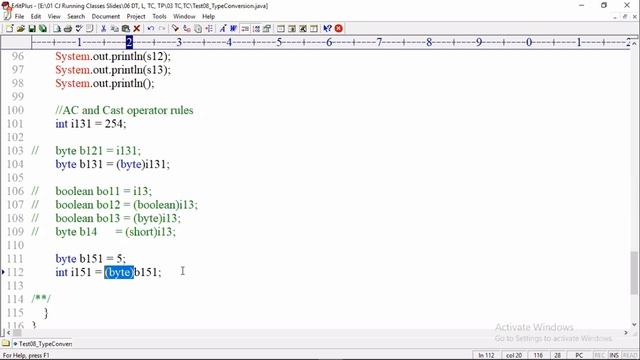Click the Redo arrow icon
Viewport: 640px width, 360px height.
[162, 29]
